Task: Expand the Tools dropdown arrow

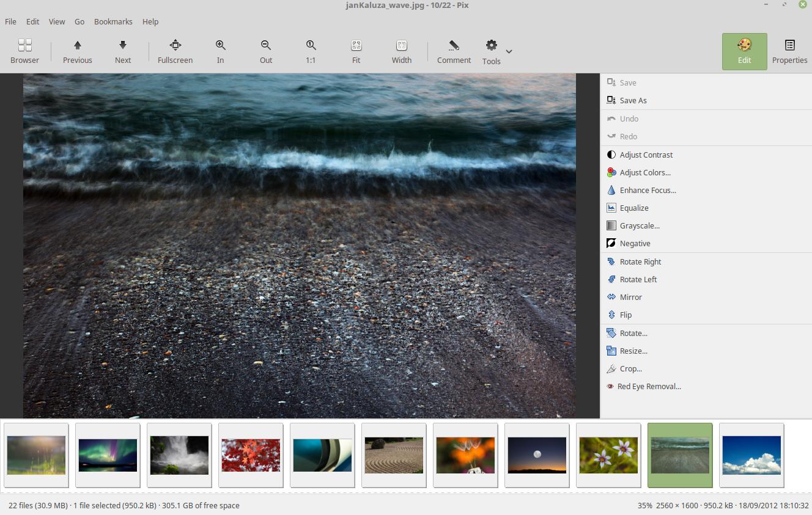Action: click(x=509, y=51)
